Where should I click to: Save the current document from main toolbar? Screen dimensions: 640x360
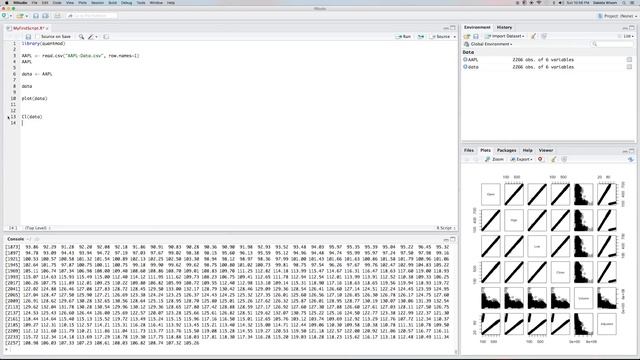click(36, 16)
